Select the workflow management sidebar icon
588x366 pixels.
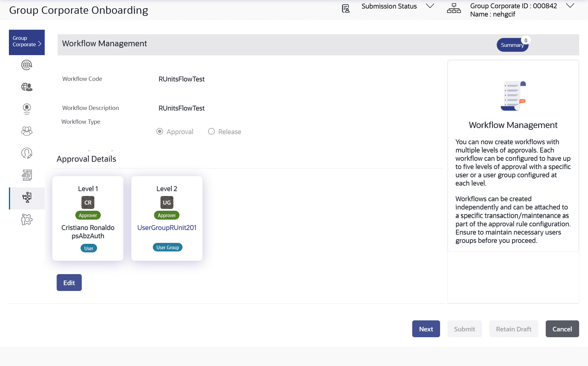27,198
